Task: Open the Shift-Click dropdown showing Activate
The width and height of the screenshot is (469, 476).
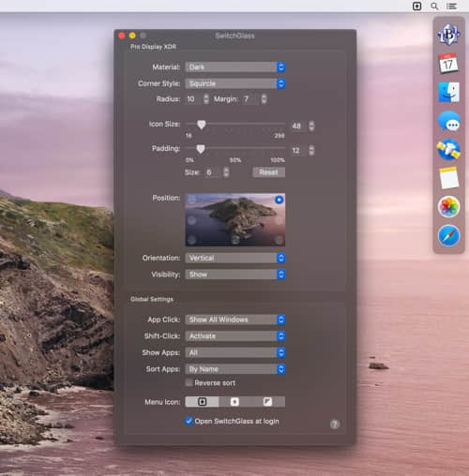Action: click(235, 335)
